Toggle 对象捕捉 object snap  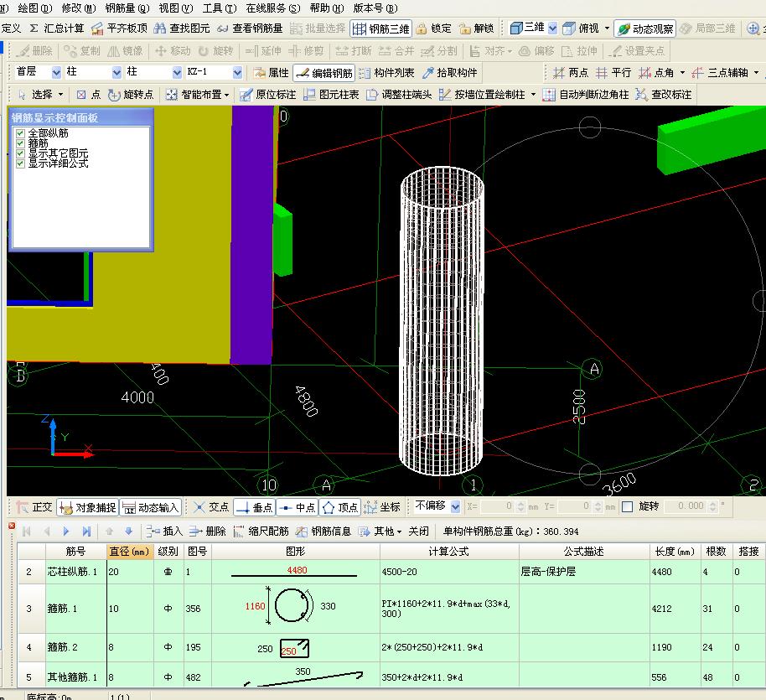[x=87, y=507]
